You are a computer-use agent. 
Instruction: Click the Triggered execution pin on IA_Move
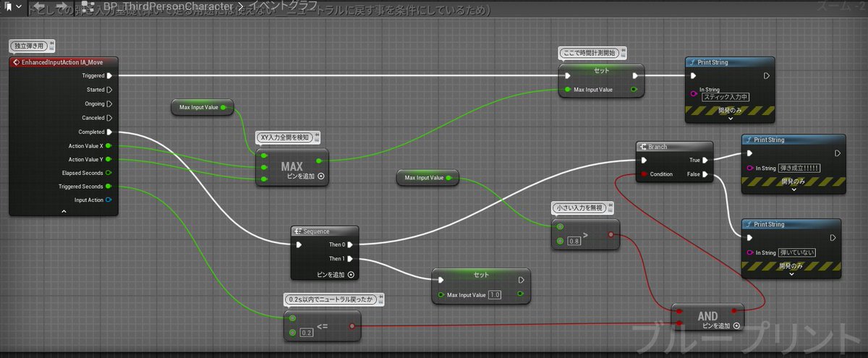110,75
